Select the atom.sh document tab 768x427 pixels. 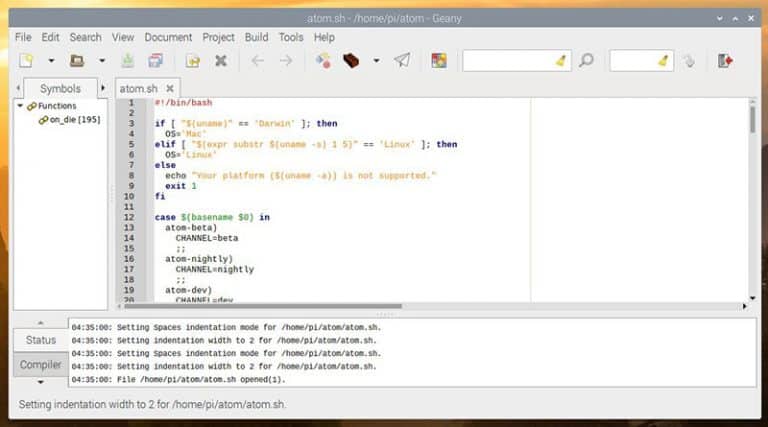pos(139,89)
